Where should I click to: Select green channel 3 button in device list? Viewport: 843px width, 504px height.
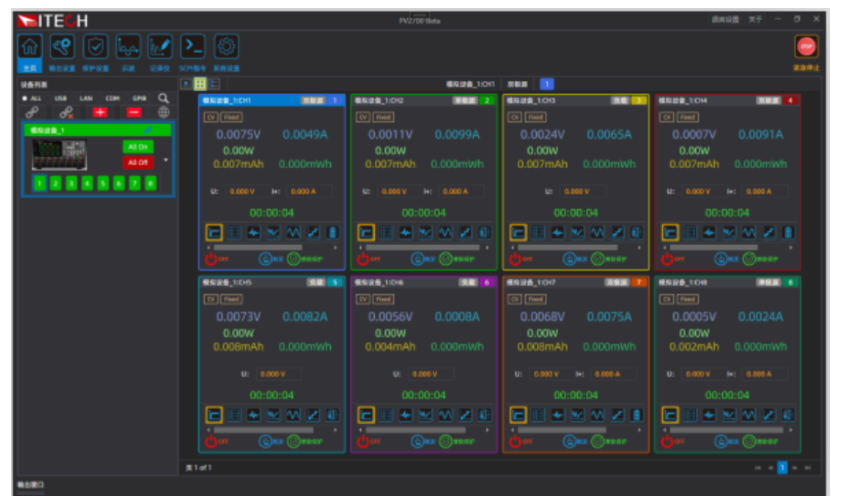click(x=71, y=183)
